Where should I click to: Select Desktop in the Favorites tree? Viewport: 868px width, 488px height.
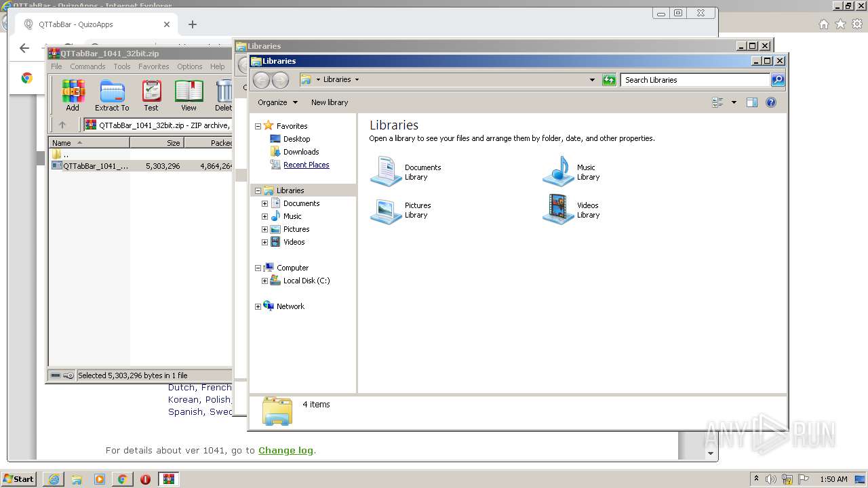click(x=296, y=139)
